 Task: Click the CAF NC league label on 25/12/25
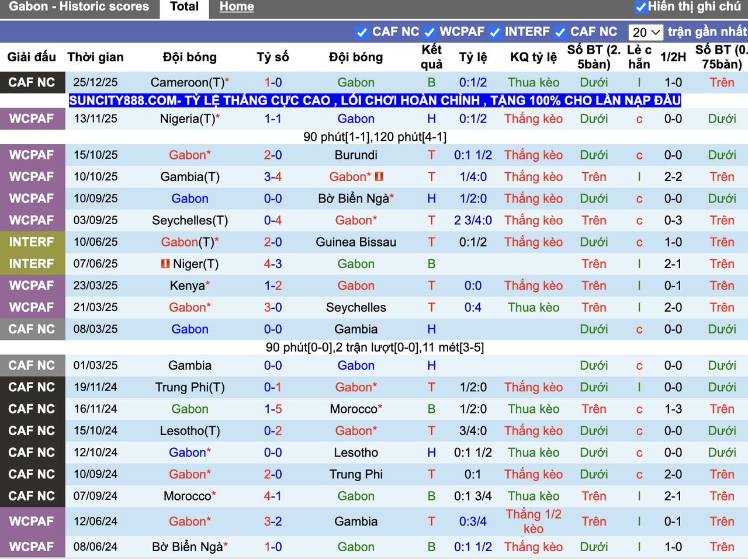pyautogui.click(x=32, y=82)
